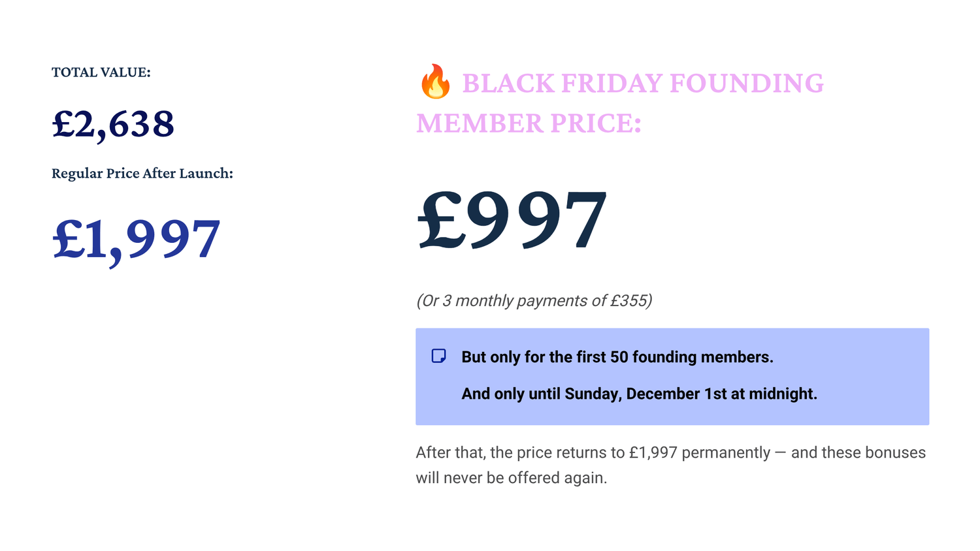Click the fire emoji icon
The image size is (980, 551).
tap(436, 82)
